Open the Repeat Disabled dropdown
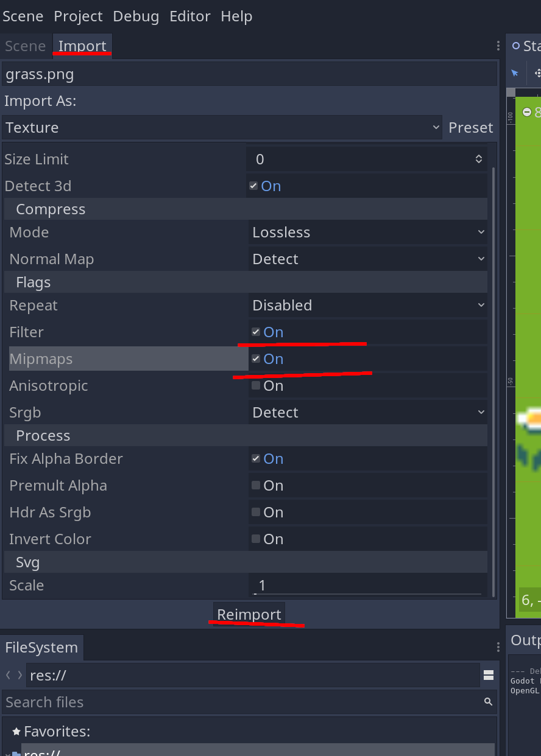Screen dimensions: 541x756 [x=368, y=305]
